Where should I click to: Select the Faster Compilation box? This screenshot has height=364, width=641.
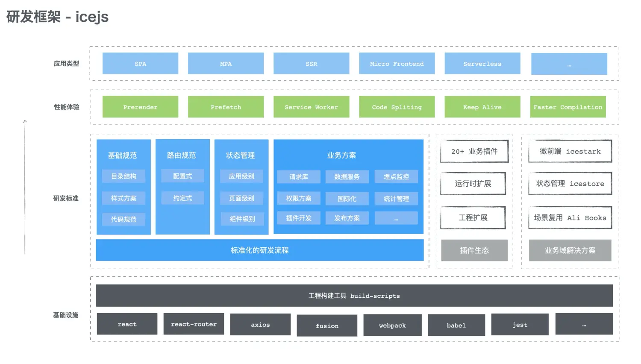568,107
